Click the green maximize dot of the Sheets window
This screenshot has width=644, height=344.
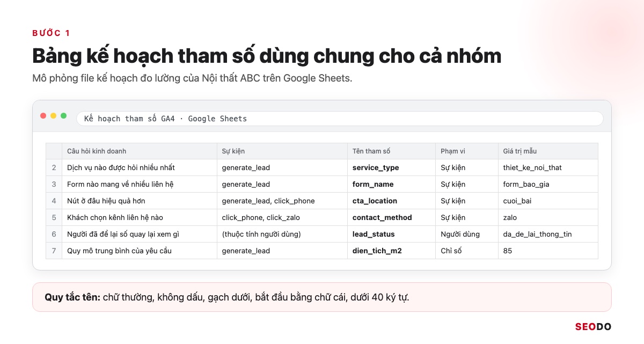(x=64, y=116)
